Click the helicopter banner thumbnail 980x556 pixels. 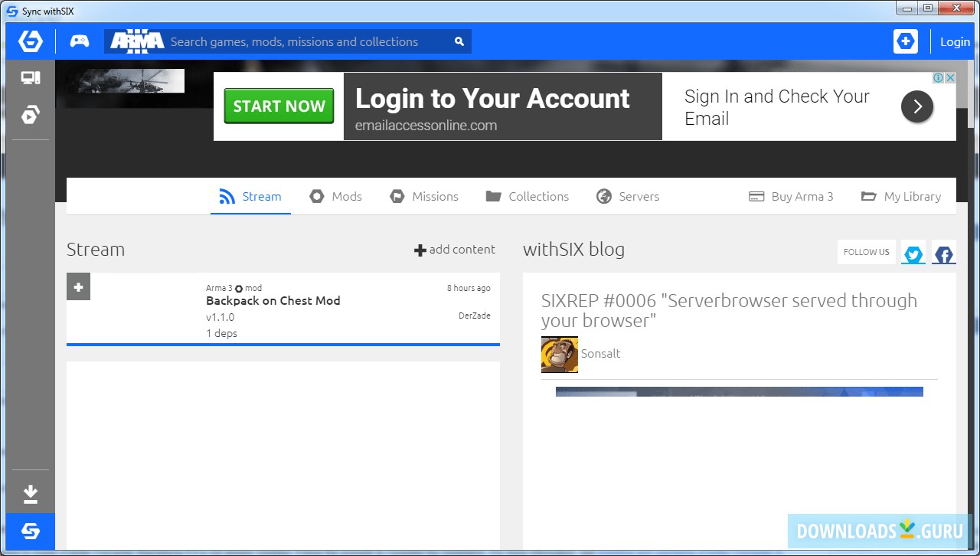pos(126,80)
